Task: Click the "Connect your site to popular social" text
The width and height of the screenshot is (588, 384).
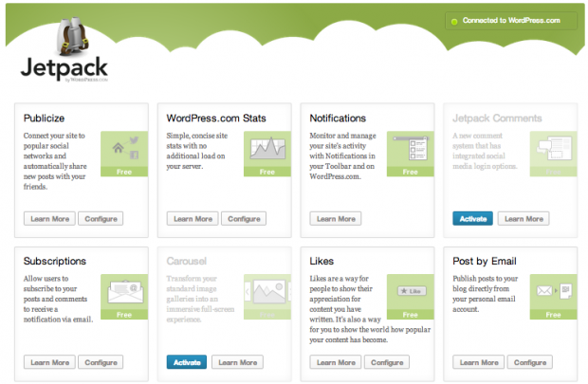Action: pyautogui.click(x=55, y=161)
